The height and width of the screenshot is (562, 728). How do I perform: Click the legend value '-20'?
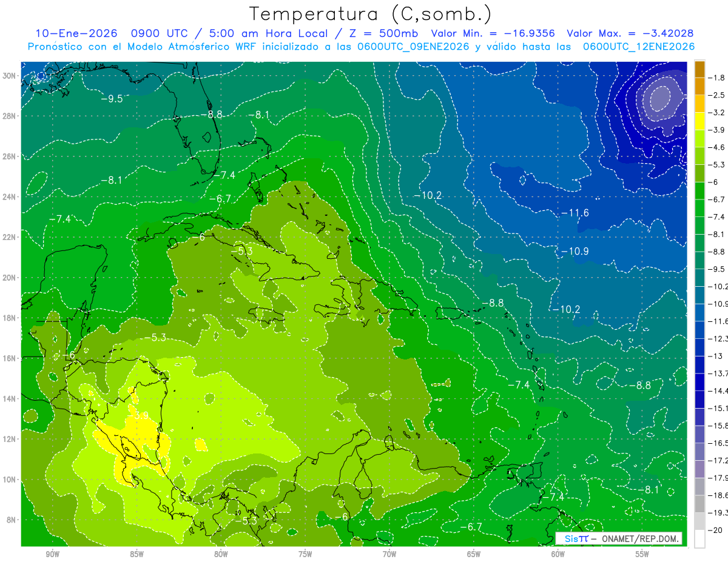click(716, 531)
